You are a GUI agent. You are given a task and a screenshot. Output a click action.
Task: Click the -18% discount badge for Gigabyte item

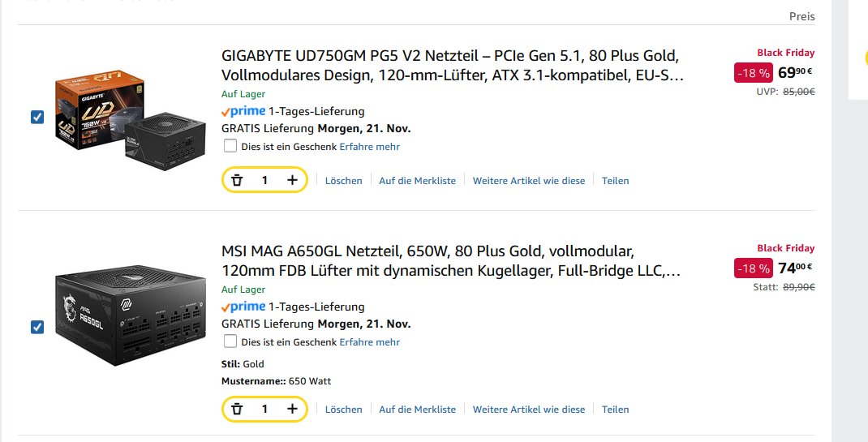754,73
